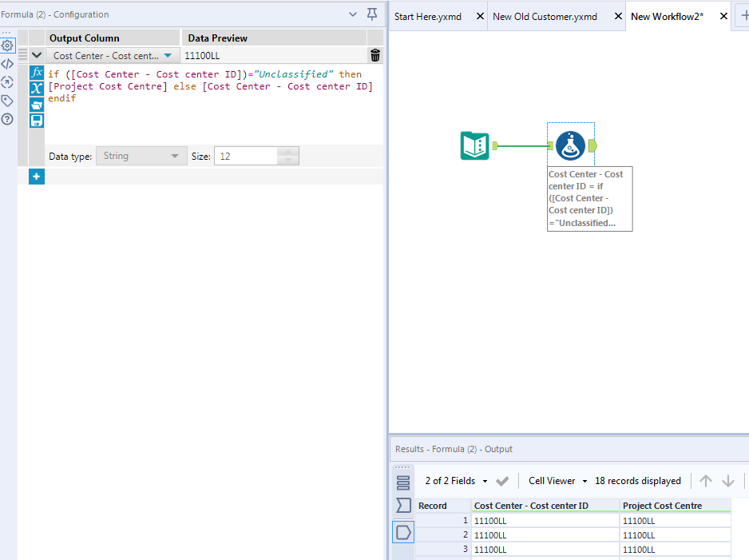Open the saved expressions folder icon
Image resolution: width=749 pixels, height=560 pixels.
coord(36,104)
